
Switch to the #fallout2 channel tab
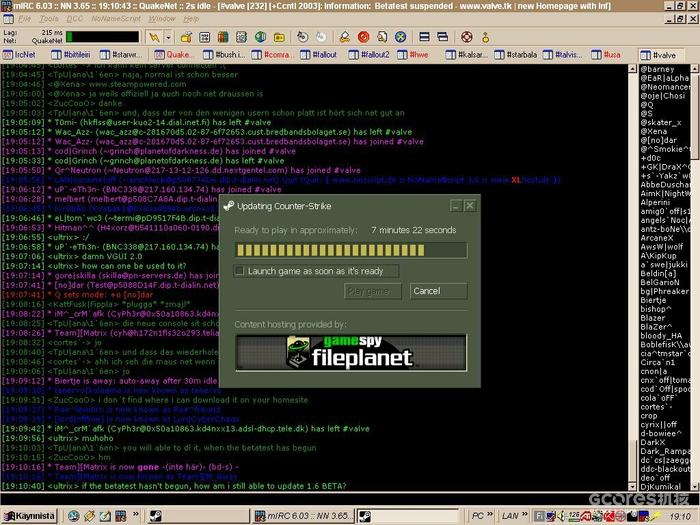click(369, 55)
